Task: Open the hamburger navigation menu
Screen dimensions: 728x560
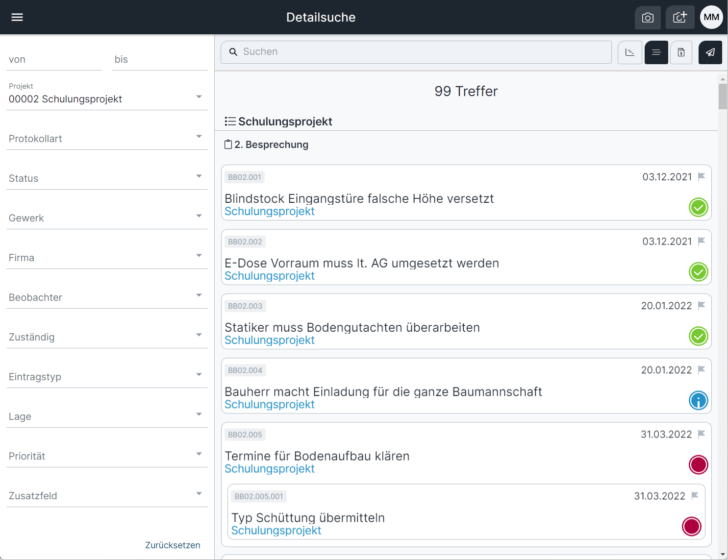Action: point(17,17)
